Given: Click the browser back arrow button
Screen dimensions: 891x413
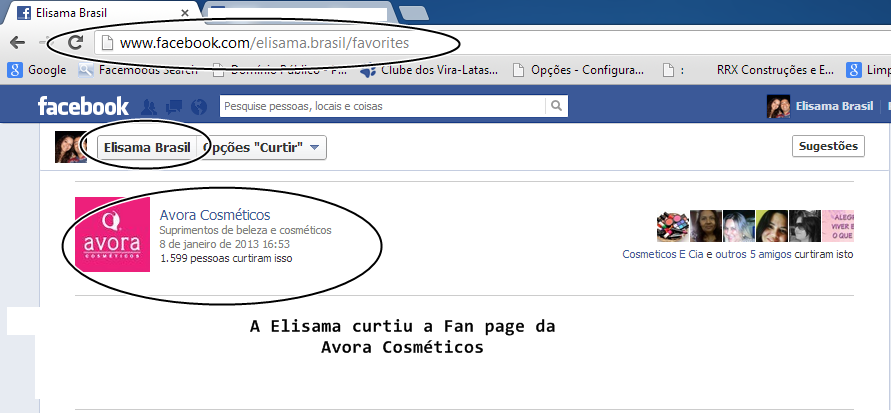Looking at the screenshot, I should point(18,42).
